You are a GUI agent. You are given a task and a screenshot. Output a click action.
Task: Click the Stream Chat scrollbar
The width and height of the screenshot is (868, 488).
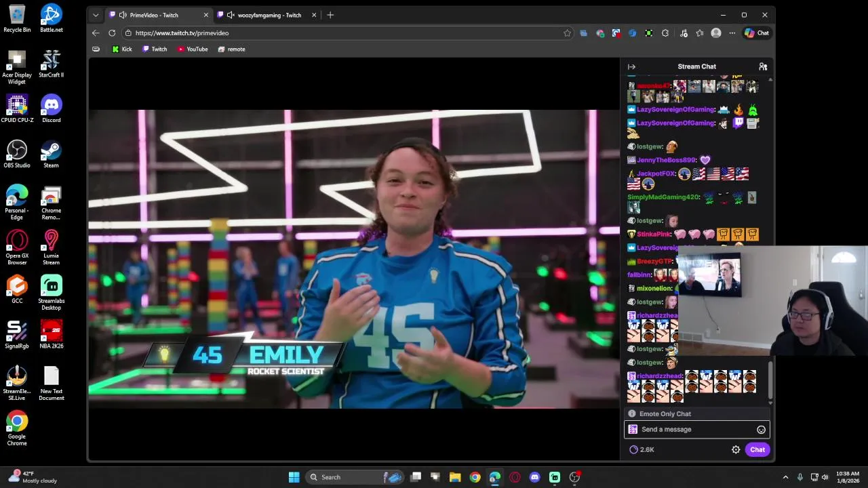770,380
